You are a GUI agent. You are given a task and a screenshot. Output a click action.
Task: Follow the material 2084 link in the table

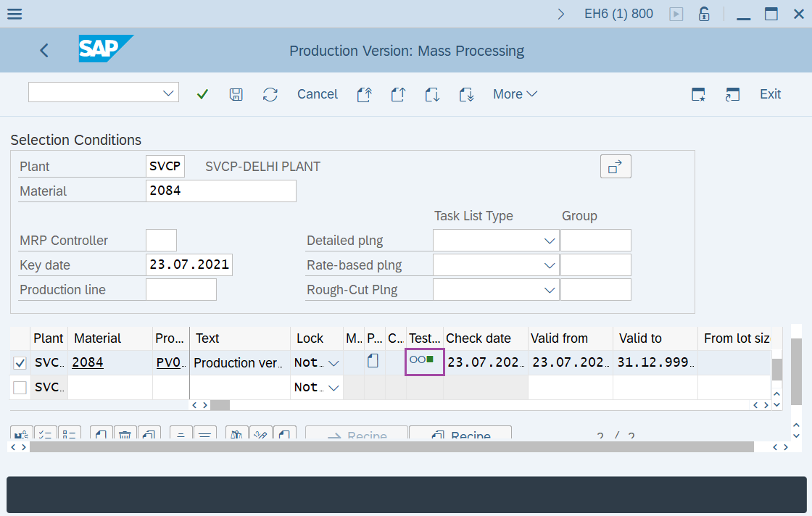pyautogui.click(x=87, y=362)
